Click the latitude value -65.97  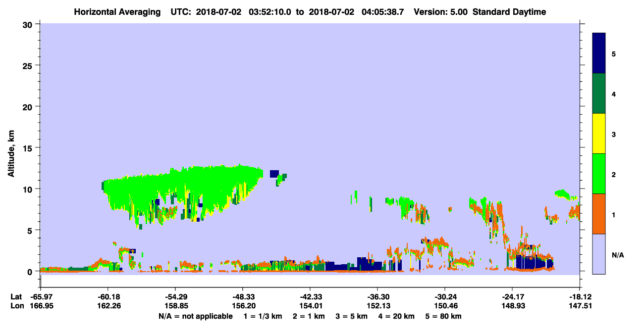[x=41, y=297]
